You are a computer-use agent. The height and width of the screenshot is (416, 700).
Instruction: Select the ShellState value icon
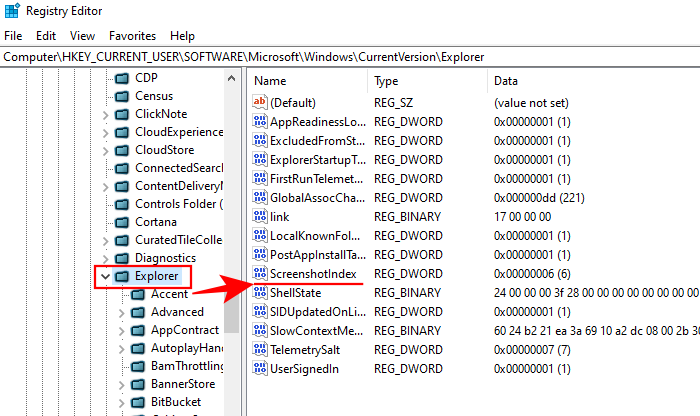point(259,292)
